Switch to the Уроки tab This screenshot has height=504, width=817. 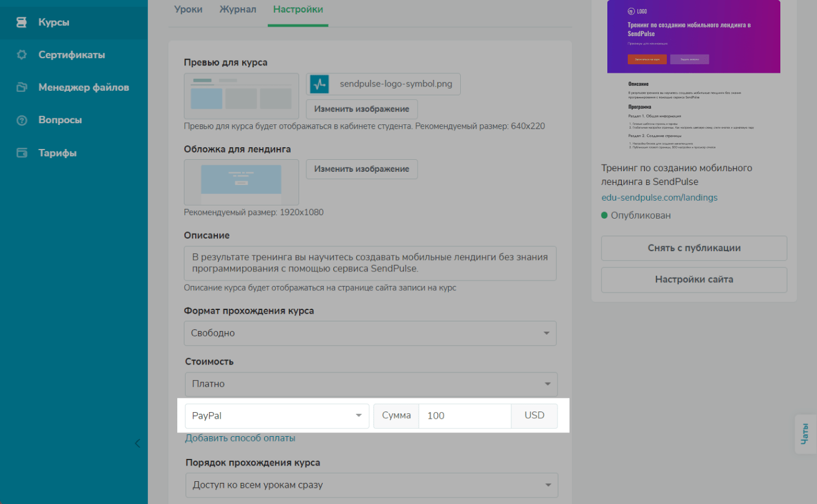(188, 9)
